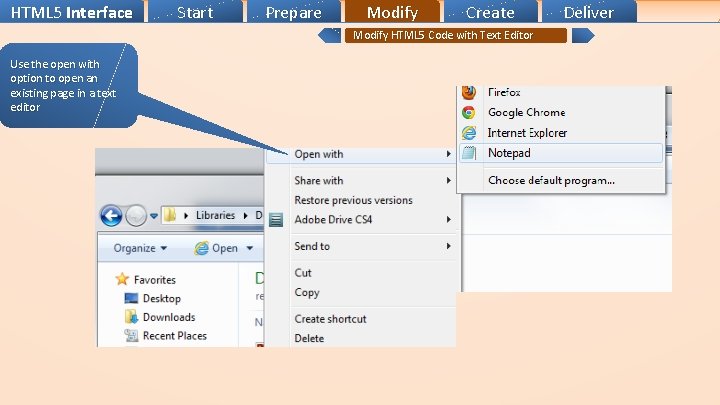720x405 pixels.
Task: Click the Internet Explorer icon in submenu
Action: pyautogui.click(x=469, y=133)
